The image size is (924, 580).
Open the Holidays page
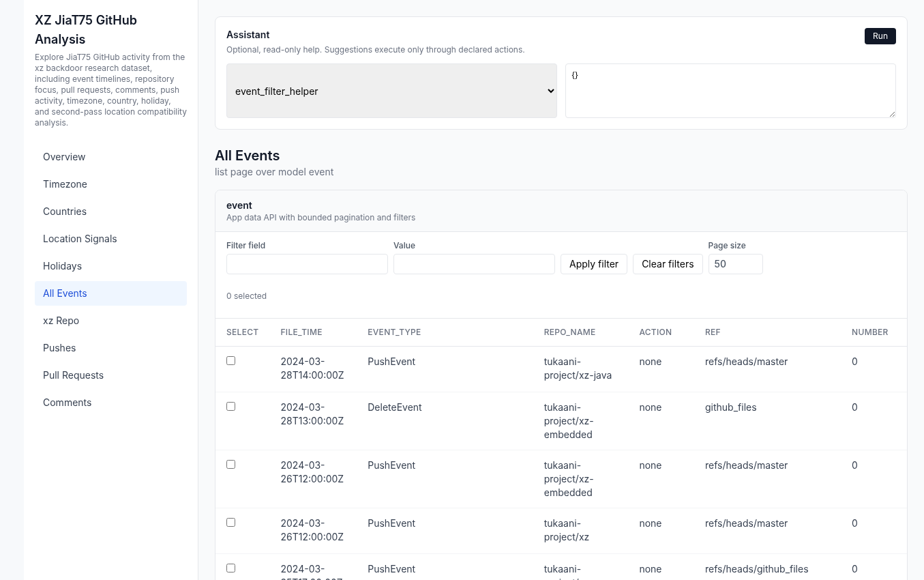110,266
